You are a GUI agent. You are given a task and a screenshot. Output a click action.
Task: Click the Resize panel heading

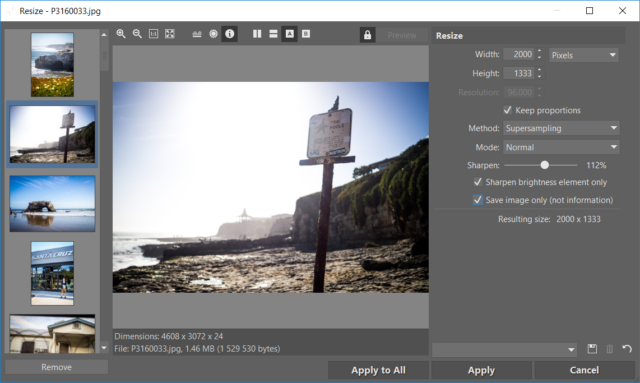[x=449, y=36]
